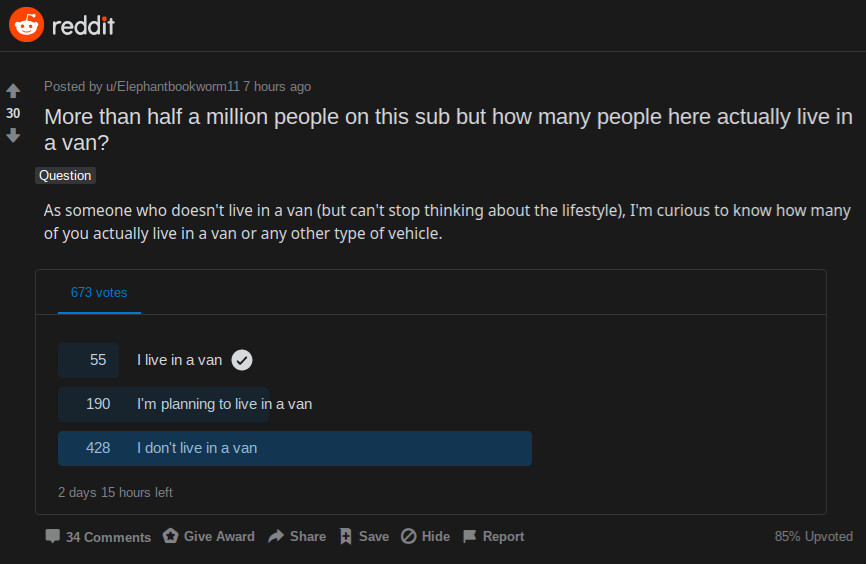This screenshot has height=564, width=866.
Task: Click the reddit wordmark text
Action: (x=83, y=25)
